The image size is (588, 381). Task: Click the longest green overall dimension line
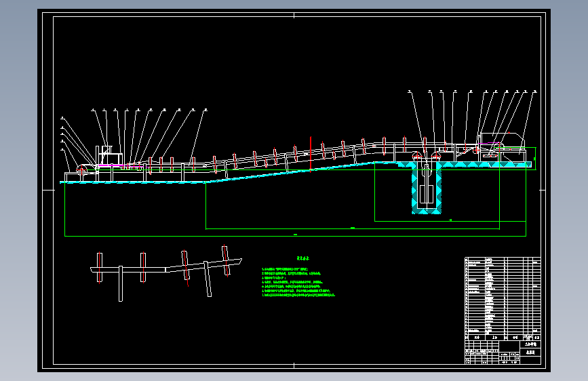pos(296,236)
